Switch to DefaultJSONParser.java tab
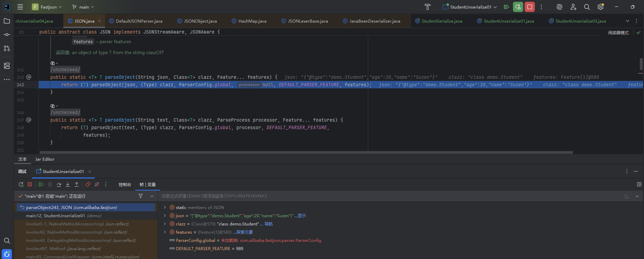The width and height of the screenshot is (644, 259). 136,21
